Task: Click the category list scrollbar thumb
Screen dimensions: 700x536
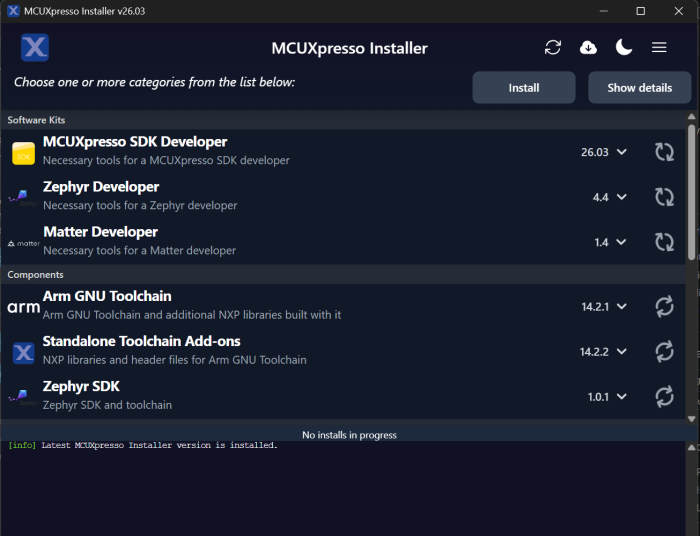Action: pyautogui.click(x=692, y=192)
